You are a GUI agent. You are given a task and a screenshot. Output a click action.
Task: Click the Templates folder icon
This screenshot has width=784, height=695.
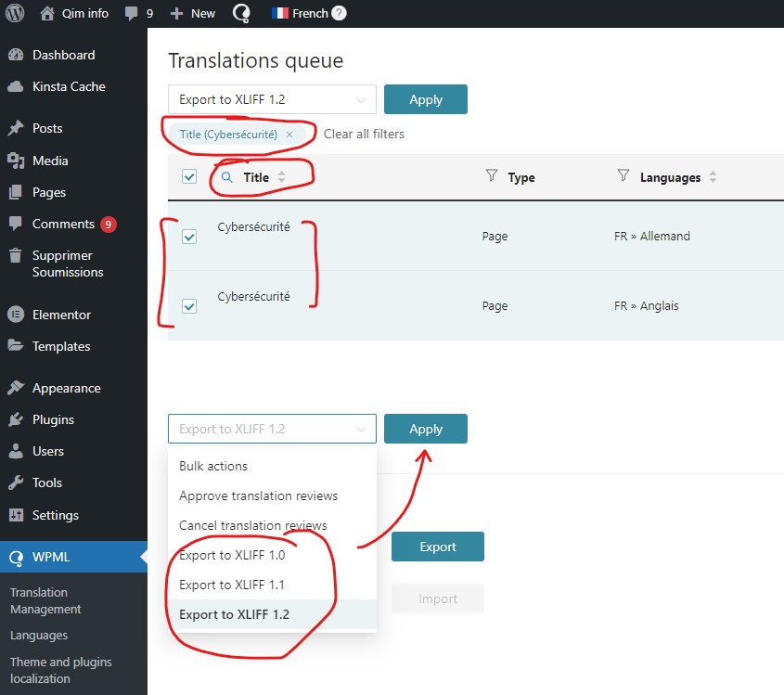pos(16,345)
